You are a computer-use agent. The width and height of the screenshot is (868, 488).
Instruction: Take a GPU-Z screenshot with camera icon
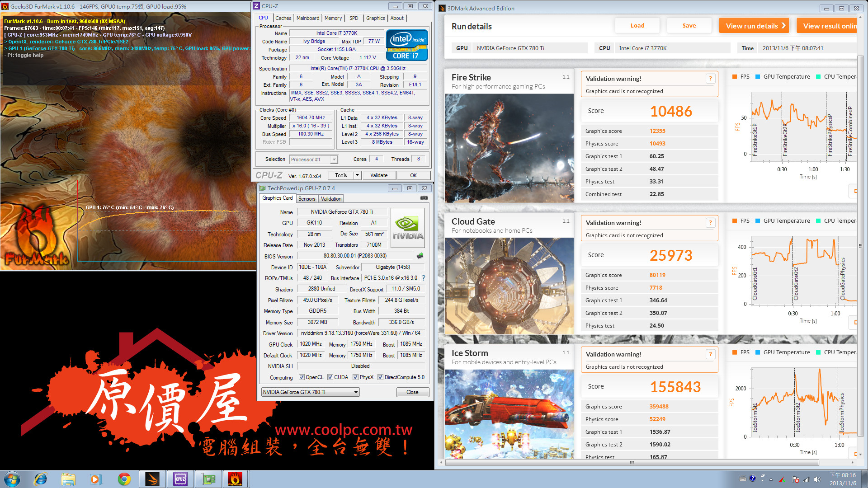tap(424, 198)
